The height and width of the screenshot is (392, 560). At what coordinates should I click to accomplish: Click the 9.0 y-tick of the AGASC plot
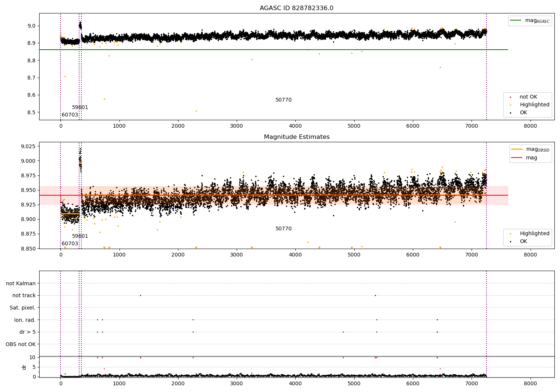click(32, 26)
